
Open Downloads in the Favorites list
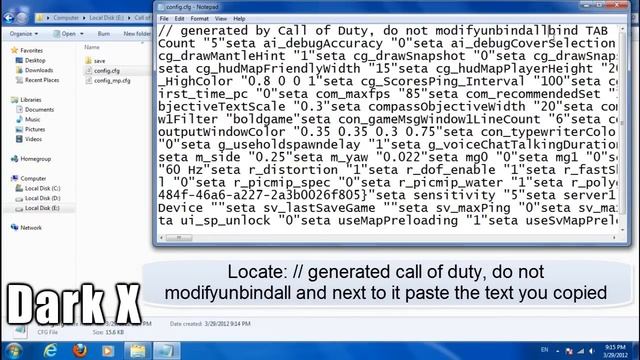point(39,70)
